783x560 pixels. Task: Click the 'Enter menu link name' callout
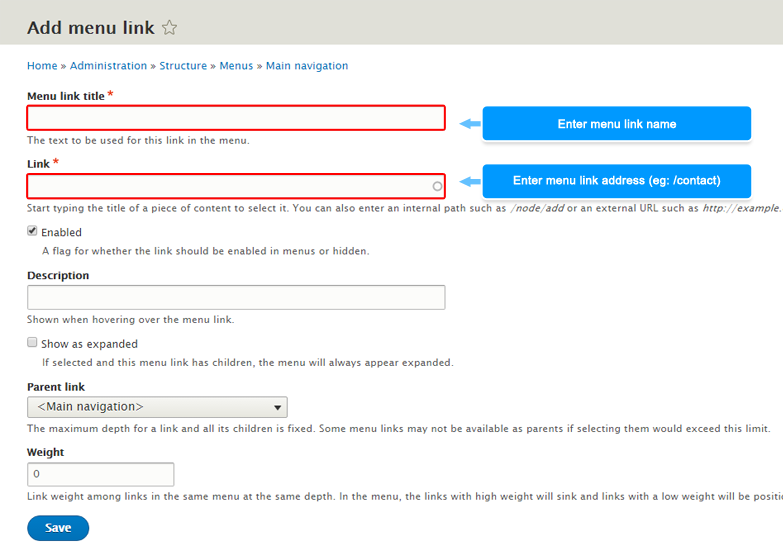[617, 124]
